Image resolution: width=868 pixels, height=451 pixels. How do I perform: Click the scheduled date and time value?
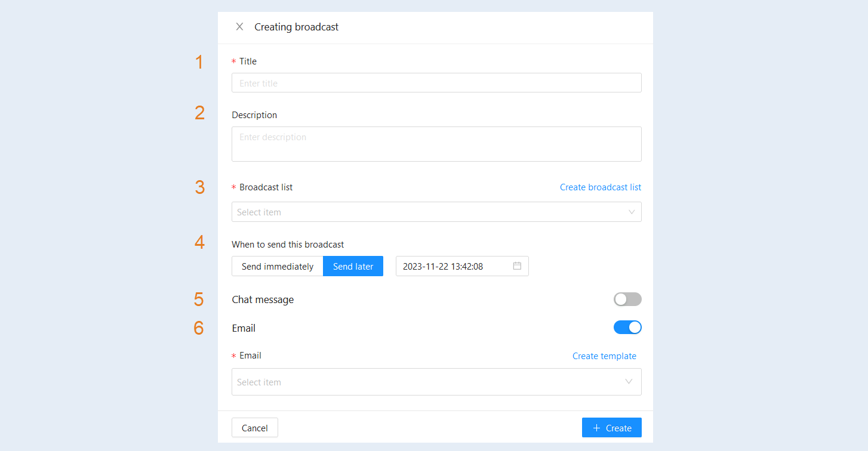pyautogui.click(x=443, y=267)
